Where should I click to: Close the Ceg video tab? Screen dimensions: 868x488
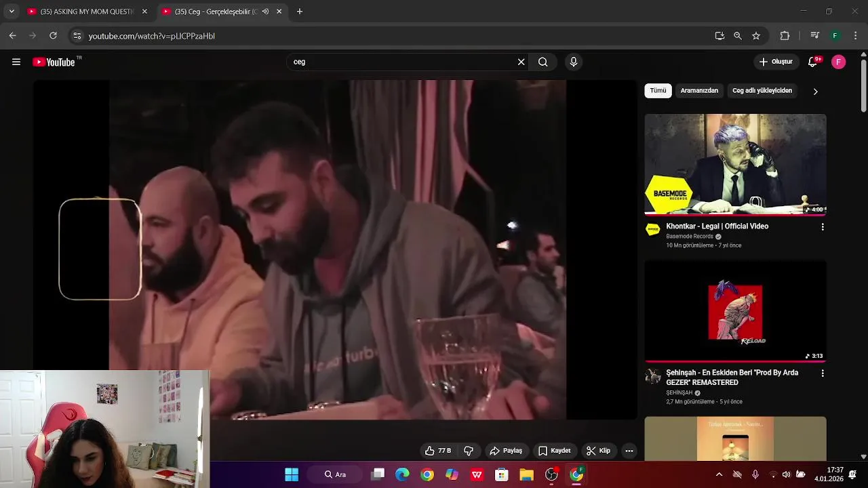tap(279, 12)
